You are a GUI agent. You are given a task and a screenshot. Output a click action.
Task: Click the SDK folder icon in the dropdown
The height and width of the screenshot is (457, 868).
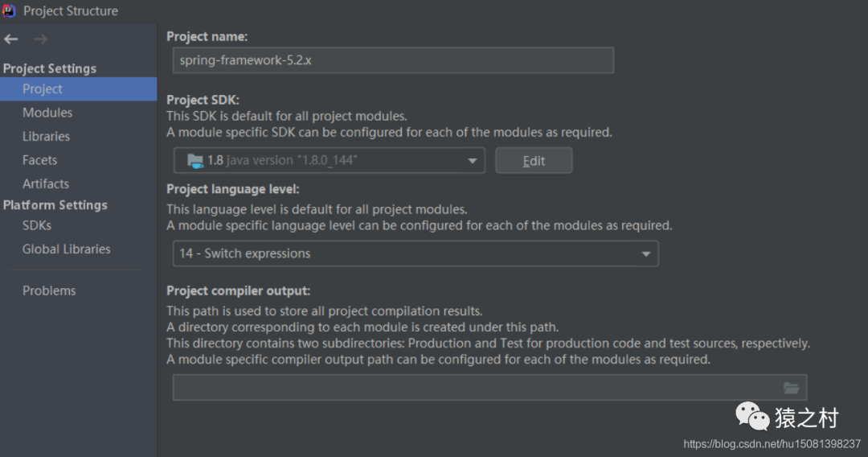pyautogui.click(x=195, y=160)
